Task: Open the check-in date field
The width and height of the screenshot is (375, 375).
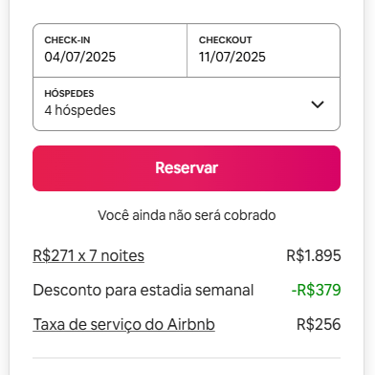Action: coord(110,50)
